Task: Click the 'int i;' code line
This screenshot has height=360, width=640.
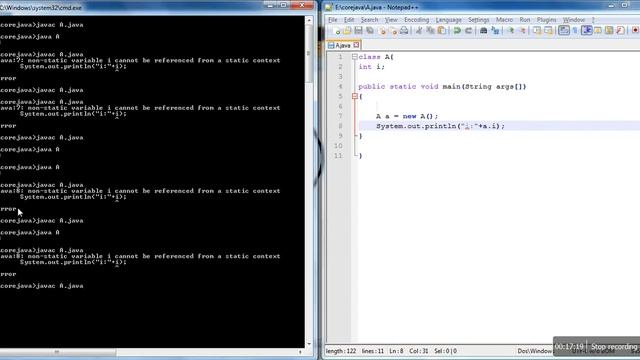Action: [371, 67]
